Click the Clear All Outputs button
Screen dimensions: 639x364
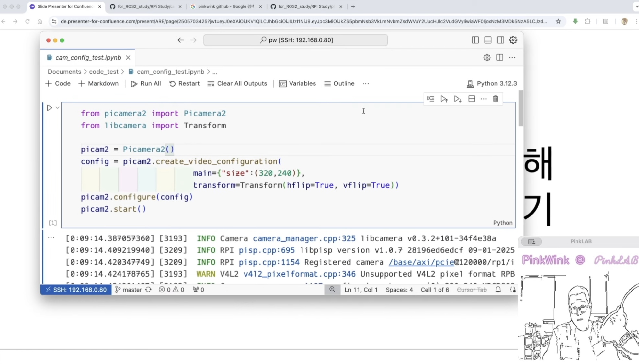click(237, 84)
